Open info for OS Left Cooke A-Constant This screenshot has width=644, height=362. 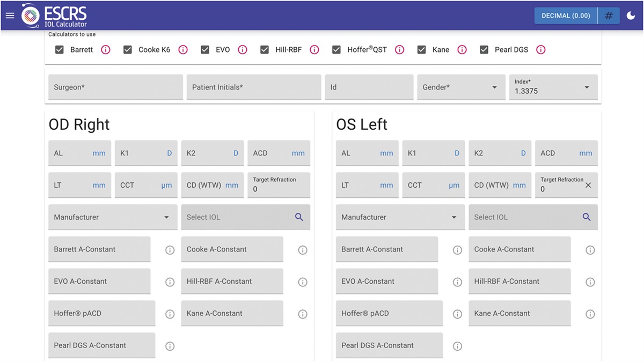(x=590, y=250)
